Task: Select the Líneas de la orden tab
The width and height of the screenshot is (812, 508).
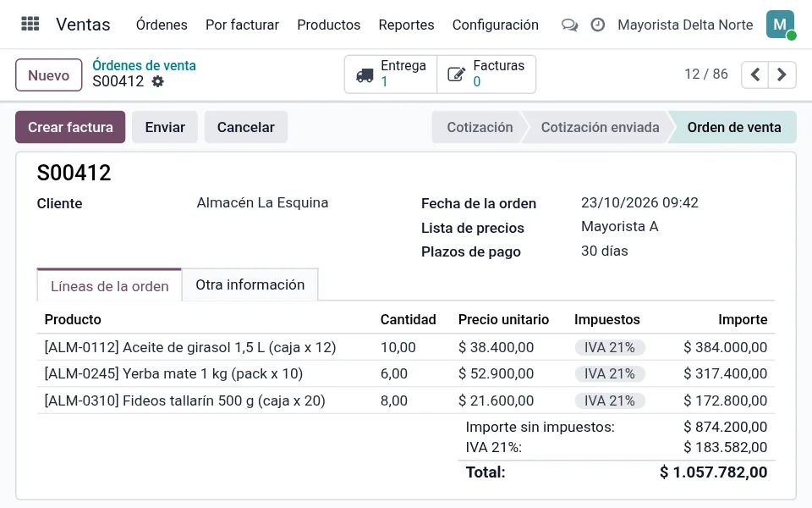Action: (x=110, y=285)
